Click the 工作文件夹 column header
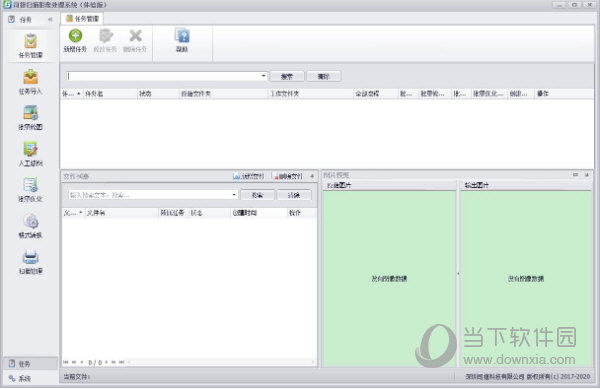600x389 pixels. (311, 94)
